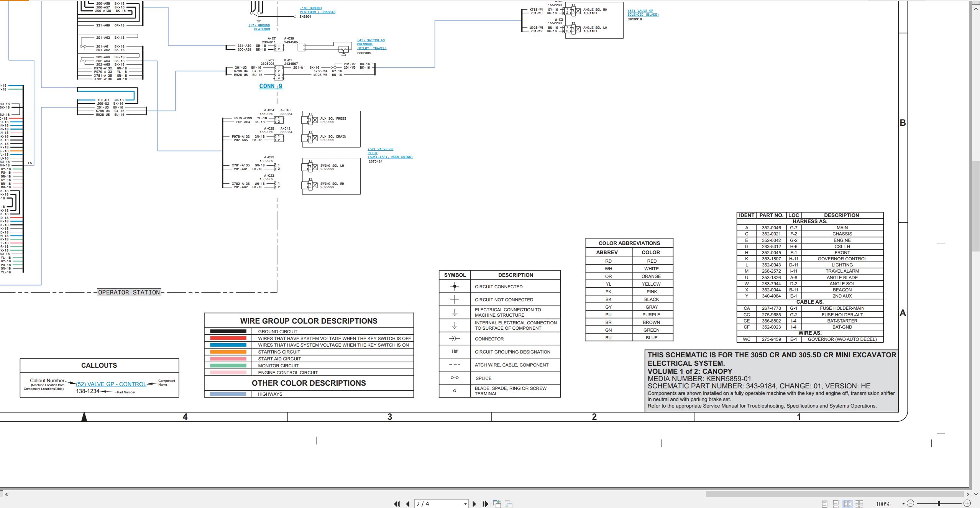Screen dimensions: 980x508
Task: Switch to continuous page layout
Action: 836,504
